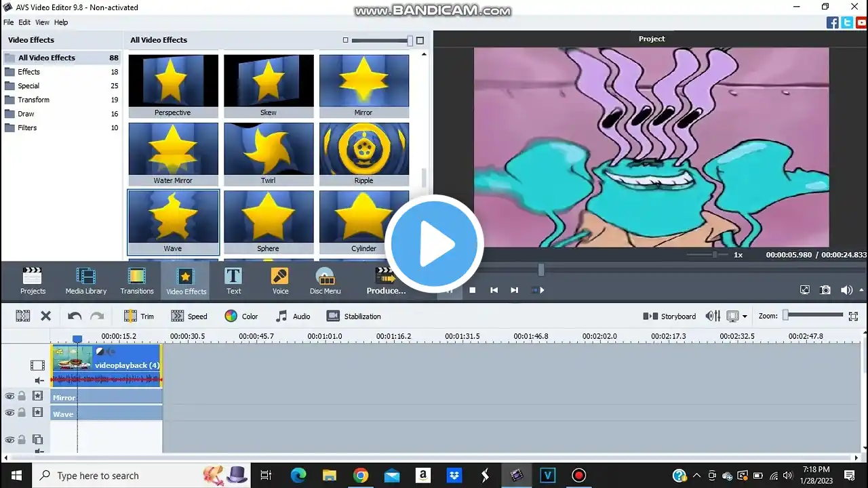
Task: Select the videoplayback (4) clip
Action: click(106, 365)
